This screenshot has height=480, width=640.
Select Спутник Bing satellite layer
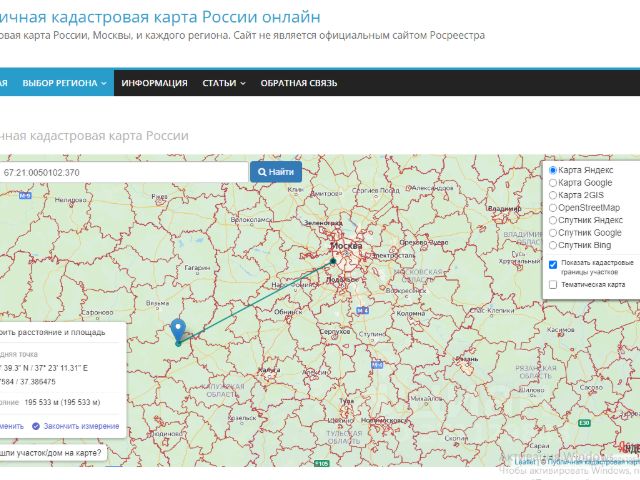(x=553, y=245)
